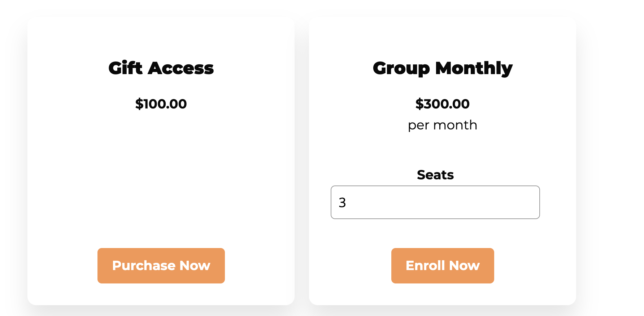This screenshot has height=316, width=644.
Task: Click the Seats label text
Action: (x=435, y=175)
